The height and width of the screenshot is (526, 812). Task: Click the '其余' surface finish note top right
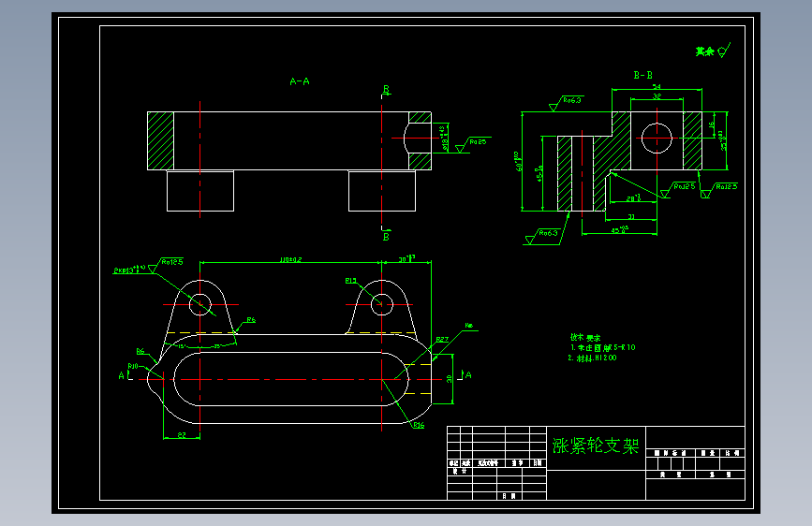click(704, 51)
